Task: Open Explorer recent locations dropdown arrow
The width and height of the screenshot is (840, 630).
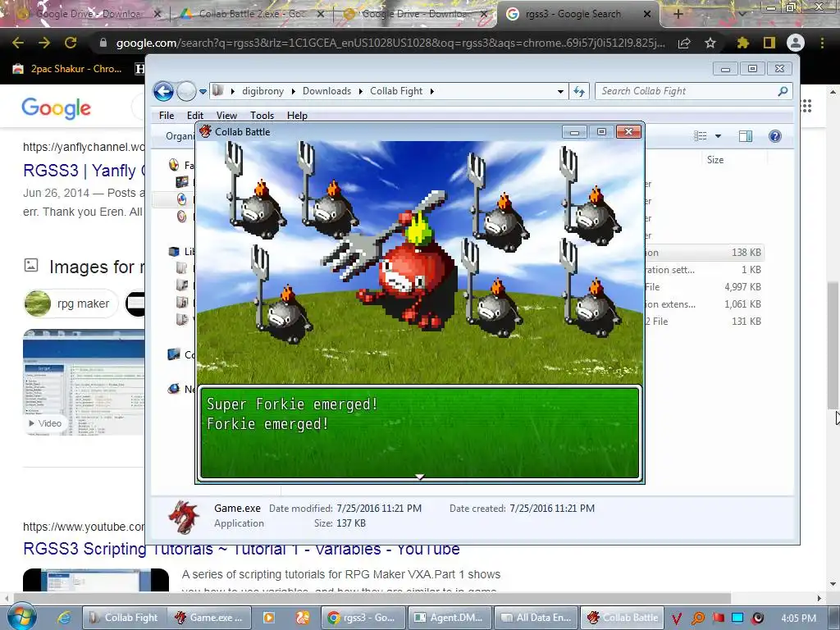Action: click(203, 92)
